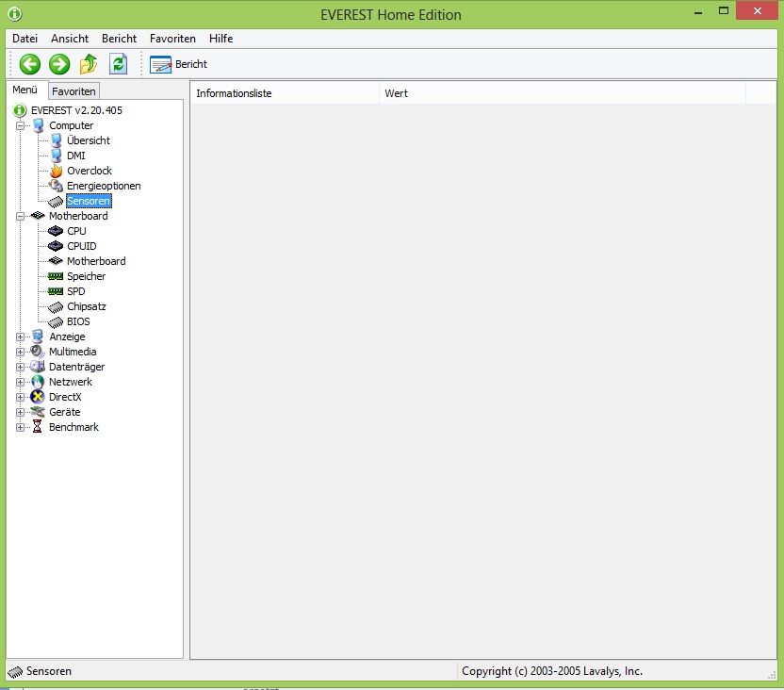Click the Datenträger disk icon
Viewport: 784px width, 690px height.
coord(38,367)
